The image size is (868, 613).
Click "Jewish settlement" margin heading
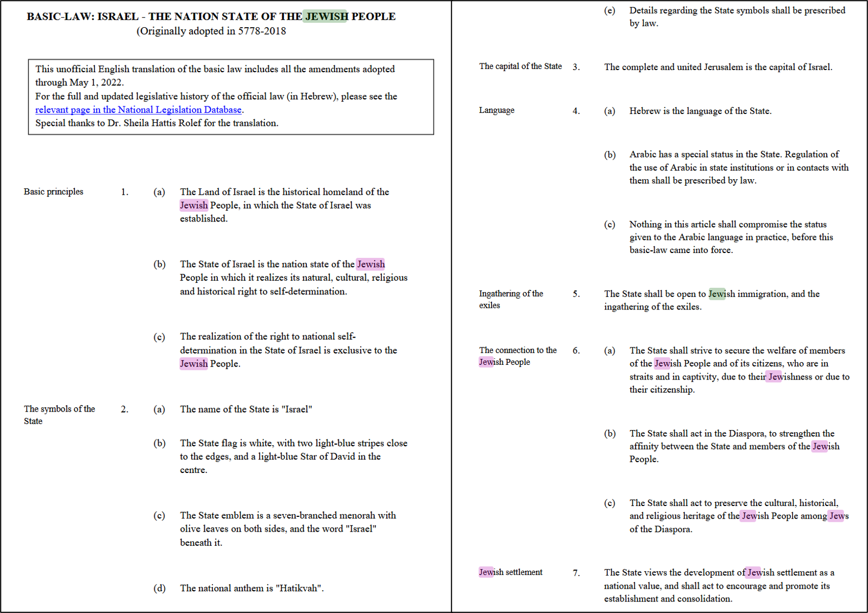(x=511, y=572)
